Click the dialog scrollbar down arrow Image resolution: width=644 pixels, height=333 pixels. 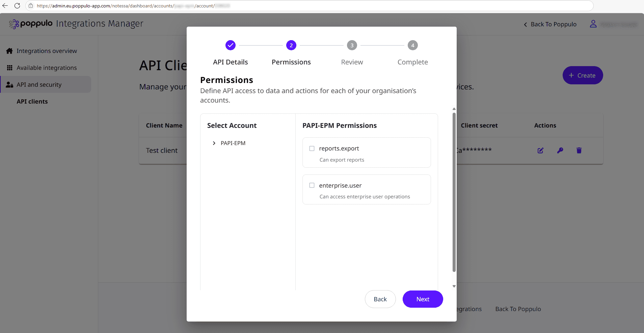454,286
